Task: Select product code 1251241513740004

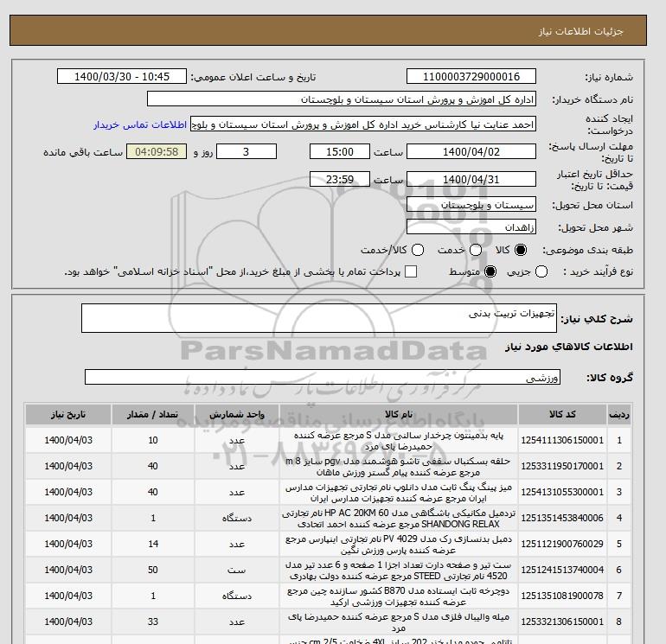Action: coord(562,570)
